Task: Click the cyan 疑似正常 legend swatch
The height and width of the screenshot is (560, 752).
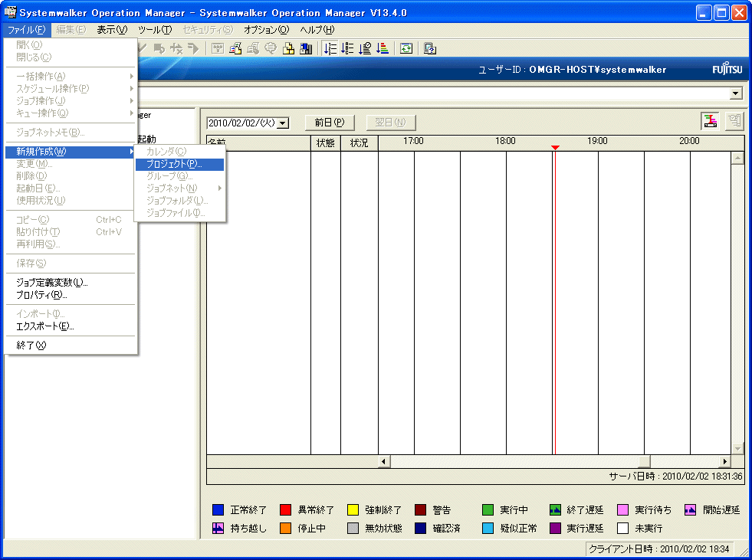Action: point(488,529)
